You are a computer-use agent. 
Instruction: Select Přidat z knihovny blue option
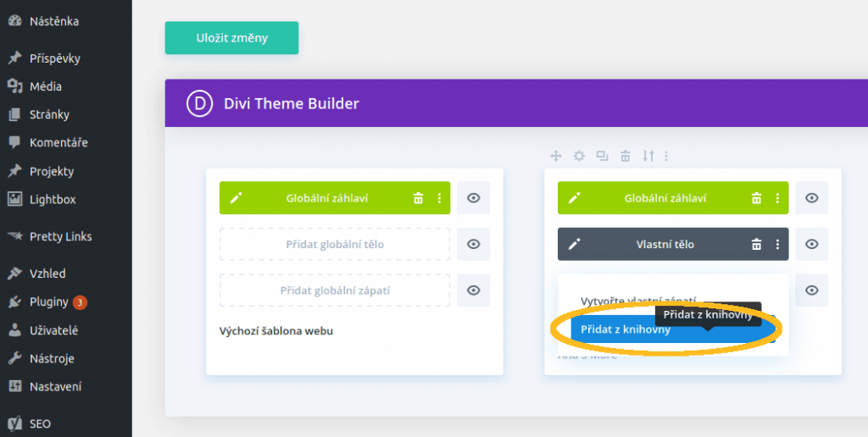(672, 329)
